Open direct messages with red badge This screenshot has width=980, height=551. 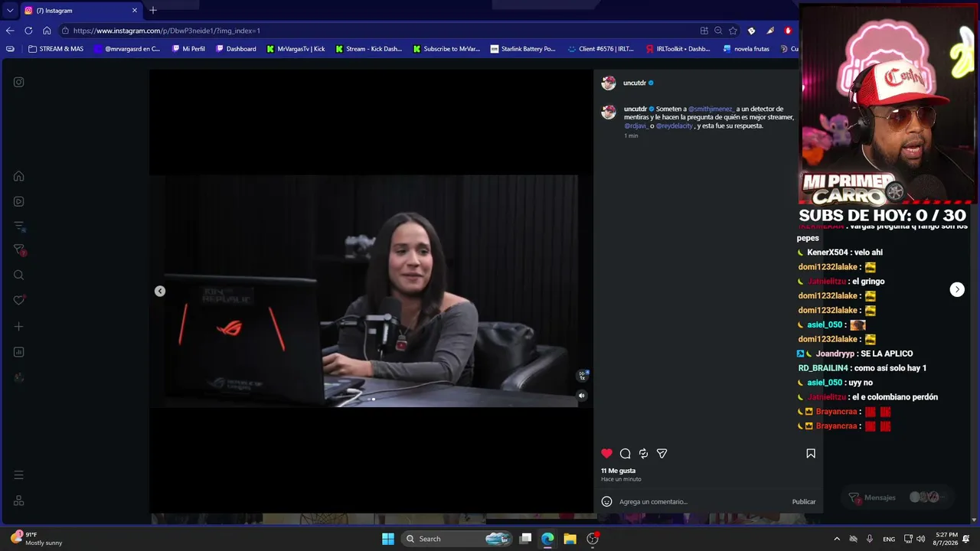click(x=19, y=250)
